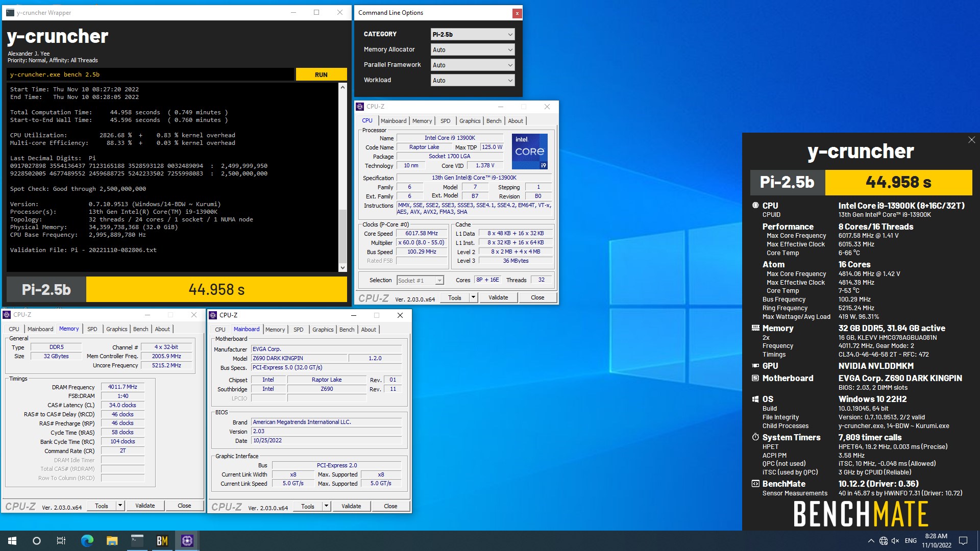Open network globe tray icon
The width and height of the screenshot is (980, 551).
point(884,541)
